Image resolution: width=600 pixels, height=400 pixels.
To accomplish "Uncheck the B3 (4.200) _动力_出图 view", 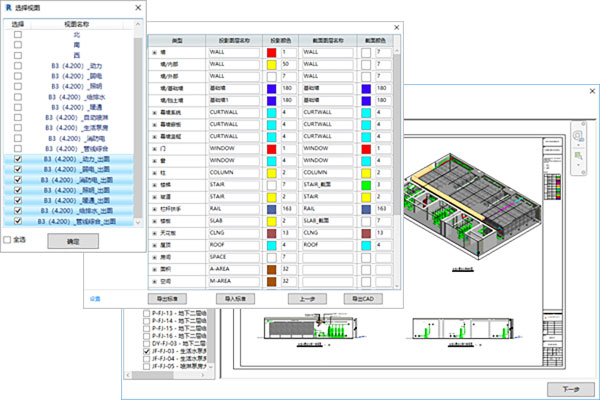I will [x=17, y=159].
